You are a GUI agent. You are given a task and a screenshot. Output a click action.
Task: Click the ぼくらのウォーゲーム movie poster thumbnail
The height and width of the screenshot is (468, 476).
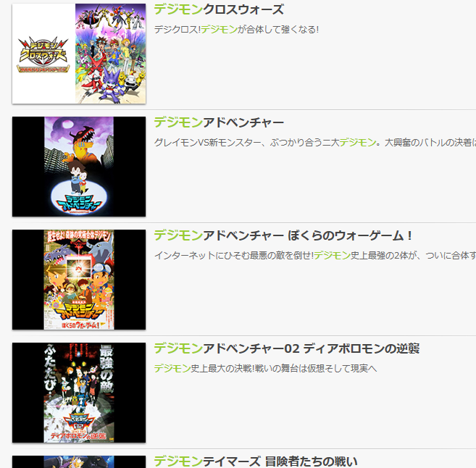[x=79, y=280]
